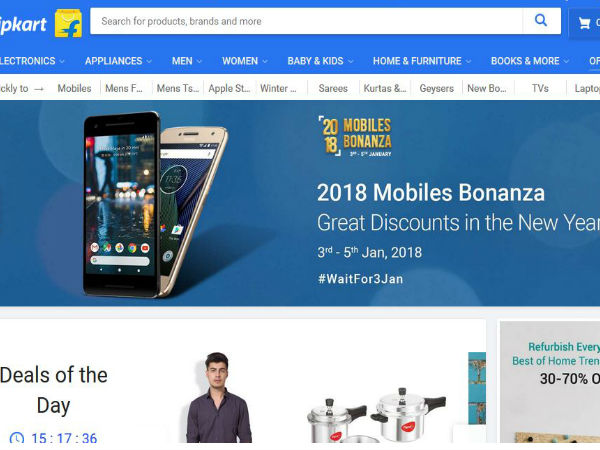Open the Baby & Kids menu
Image resolution: width=600 pixels, height=450 pixels.
click(320, 61)
